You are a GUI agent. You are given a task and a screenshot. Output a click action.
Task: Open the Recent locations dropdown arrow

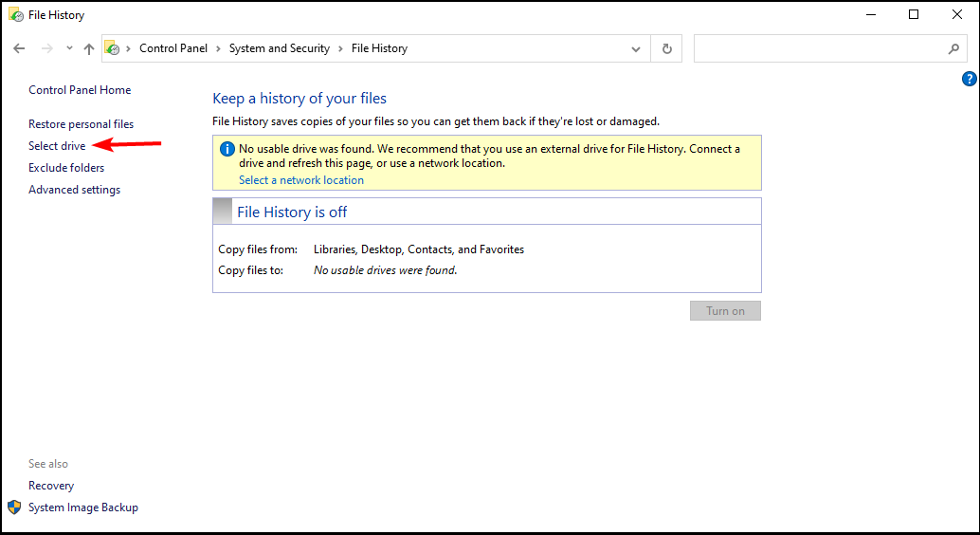pos(69,48)
